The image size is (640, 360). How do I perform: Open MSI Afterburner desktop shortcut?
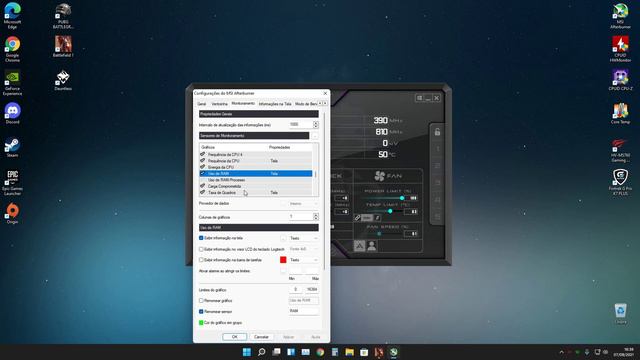point(620,16)
